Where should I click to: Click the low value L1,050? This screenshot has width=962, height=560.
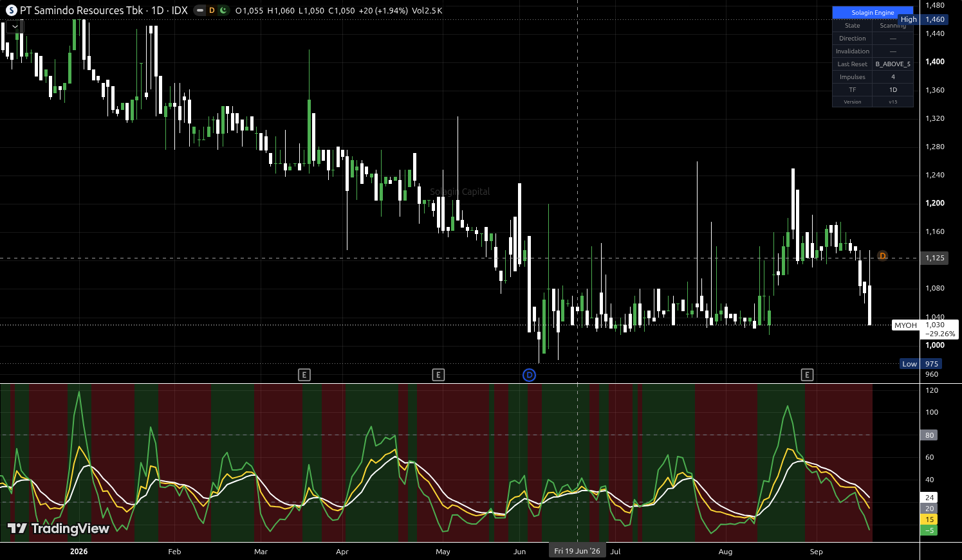[x=311, y=11]
